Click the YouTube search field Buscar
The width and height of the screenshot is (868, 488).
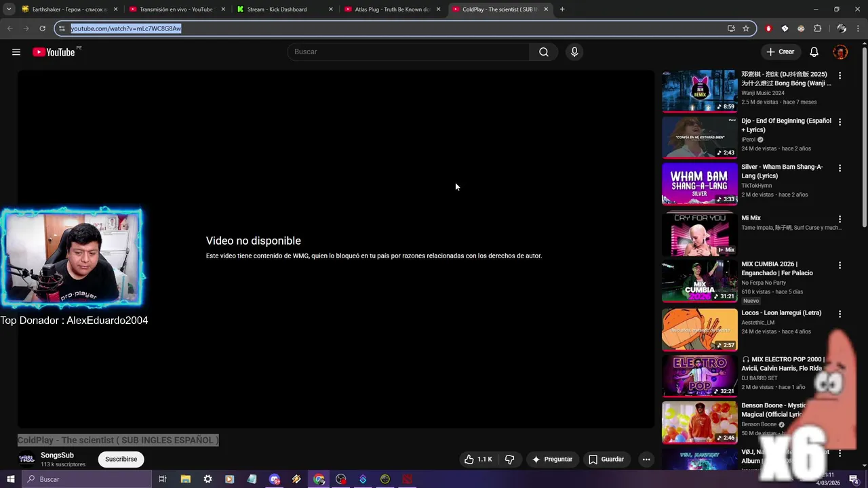tap(408, 52)
